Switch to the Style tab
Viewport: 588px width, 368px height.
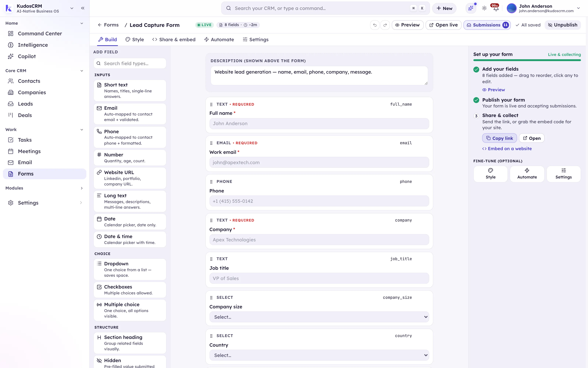click(x=135, y=39)
